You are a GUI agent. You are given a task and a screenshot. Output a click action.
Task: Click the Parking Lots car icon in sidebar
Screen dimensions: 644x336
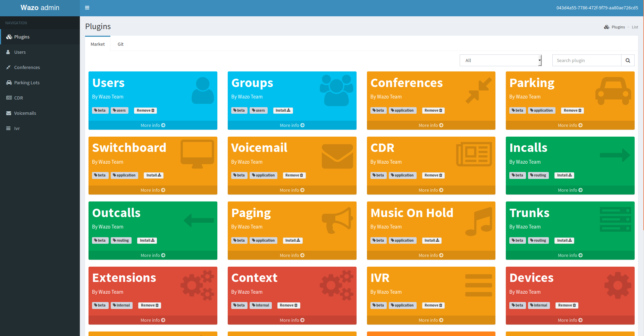[9, 83]
